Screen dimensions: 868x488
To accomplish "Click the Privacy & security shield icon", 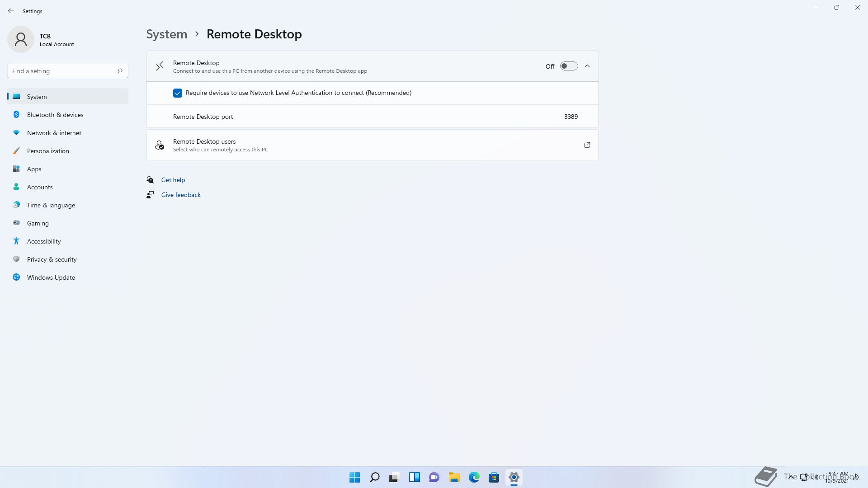I will (x=16, y=259).
